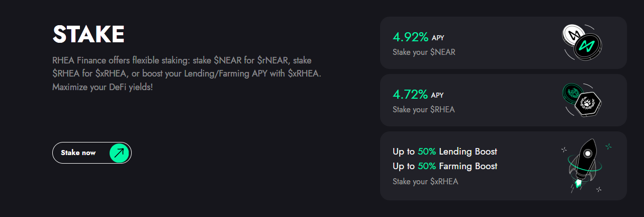Click the green arrow icon in Stake now
This screenshot has height=217, width=644.
119,153
